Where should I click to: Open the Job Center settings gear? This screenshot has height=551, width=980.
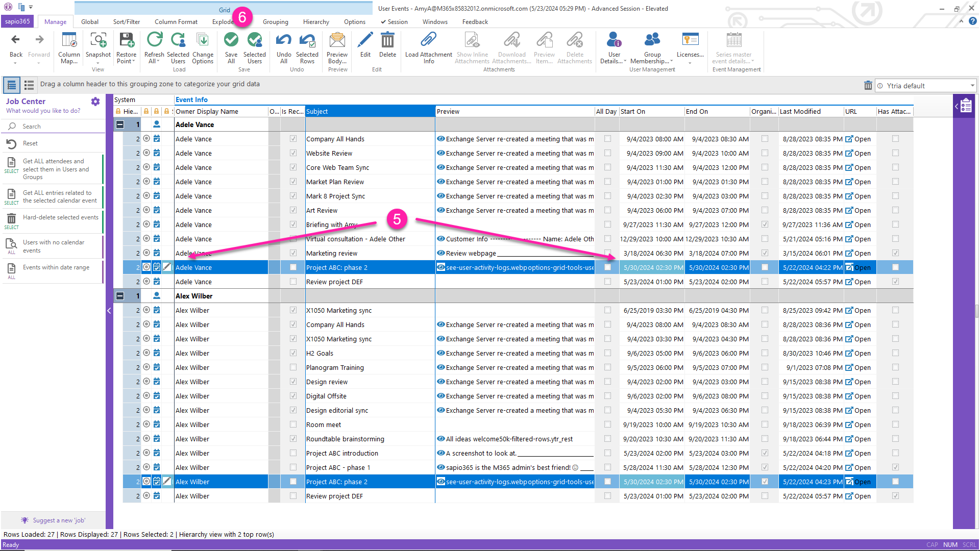click(95, 102)
